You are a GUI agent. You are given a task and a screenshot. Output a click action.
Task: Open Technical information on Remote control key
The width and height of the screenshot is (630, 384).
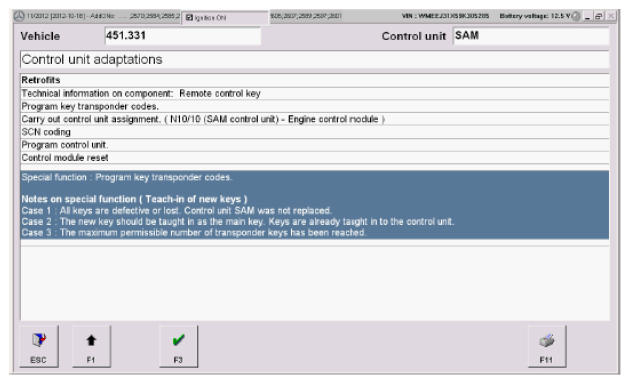[x=315, y=94]
